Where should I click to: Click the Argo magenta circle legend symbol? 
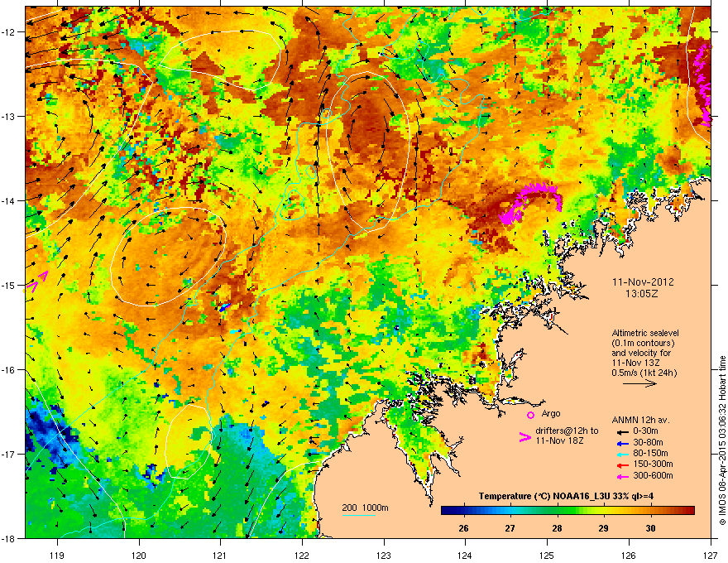tap(530, 415)
